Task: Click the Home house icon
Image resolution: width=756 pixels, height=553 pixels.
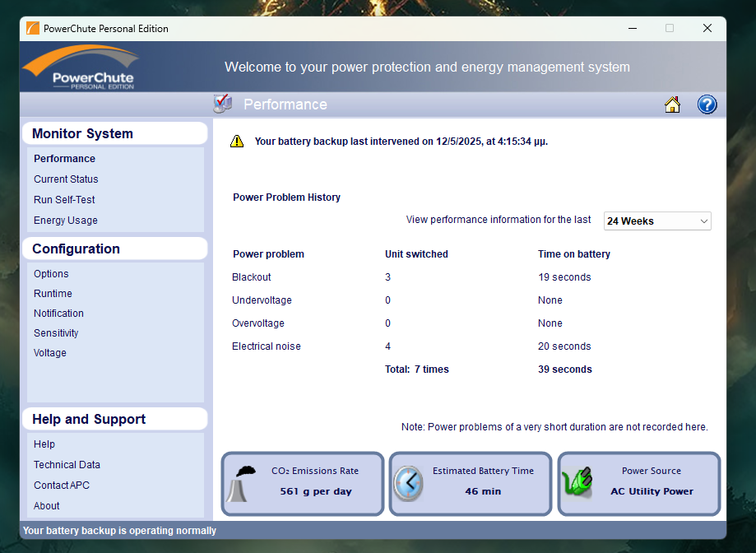Action: point(672,105)
